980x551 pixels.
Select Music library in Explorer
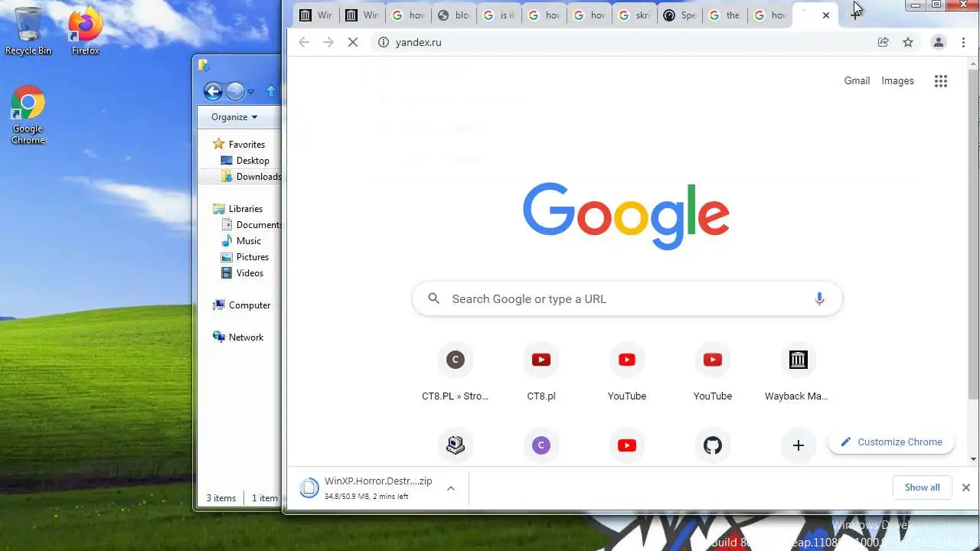click(x=241, y=241)
